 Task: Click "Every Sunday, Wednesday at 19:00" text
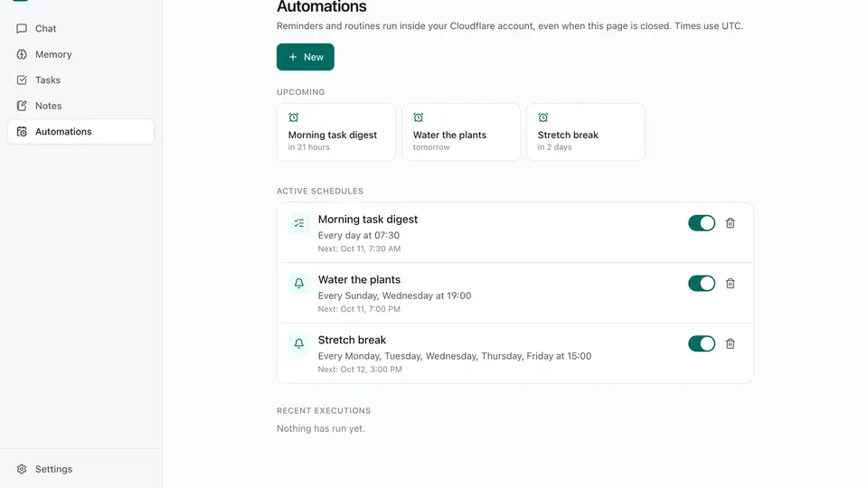pos(395,296)
